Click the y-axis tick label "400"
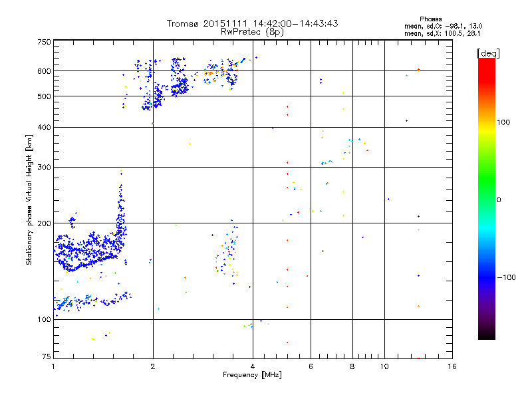This screenshot has height=399, width=532. pyautogui.click(x=44, y=127)
